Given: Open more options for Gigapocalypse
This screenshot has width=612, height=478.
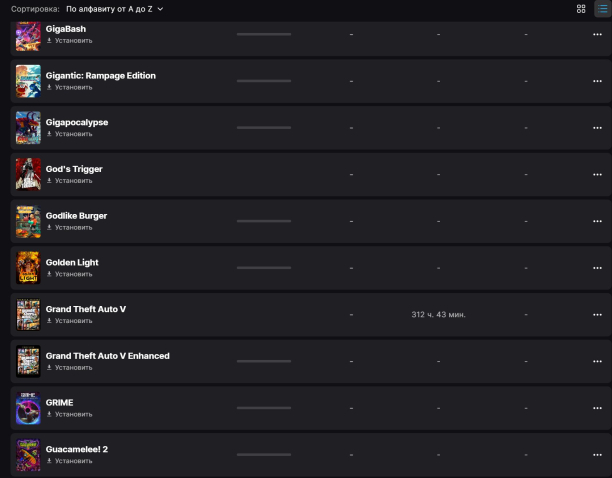Looking at the screenshot, I should tap(597, 128).
